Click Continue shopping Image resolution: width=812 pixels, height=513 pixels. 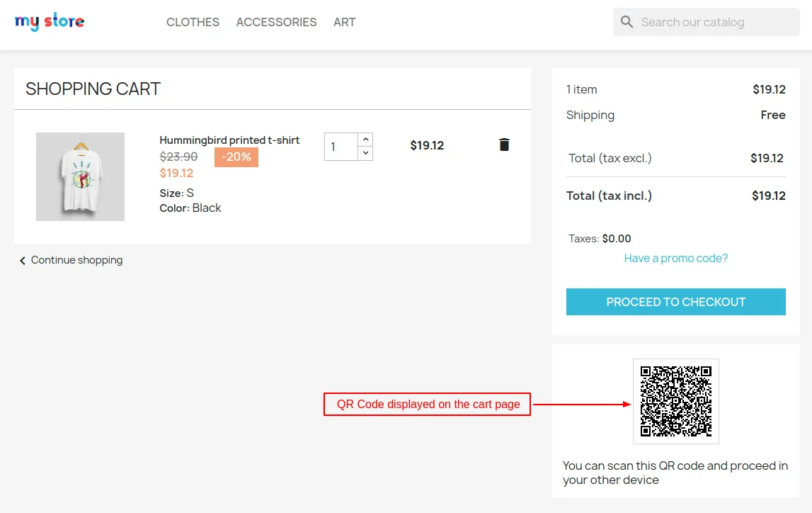(x=76, y=260)
